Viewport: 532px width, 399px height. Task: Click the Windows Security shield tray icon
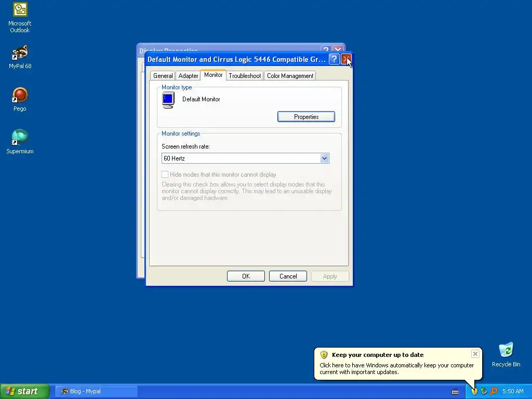tap(474, 391)
